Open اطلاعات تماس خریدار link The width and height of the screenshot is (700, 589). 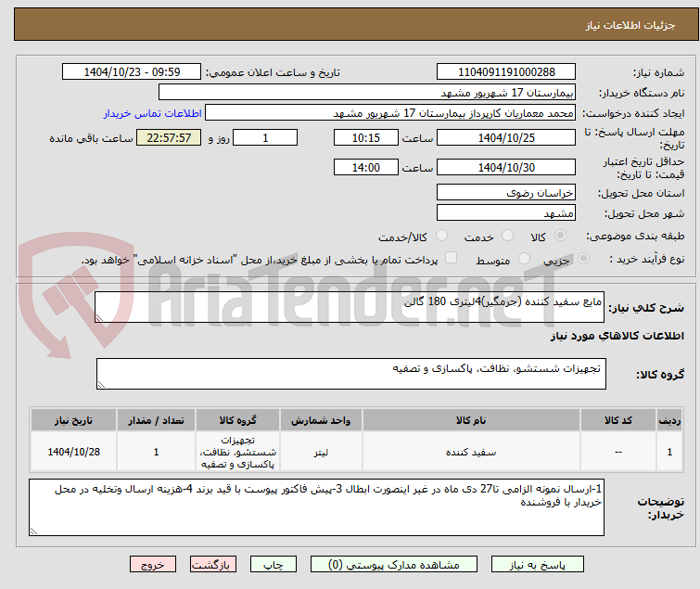coord(153,113)
